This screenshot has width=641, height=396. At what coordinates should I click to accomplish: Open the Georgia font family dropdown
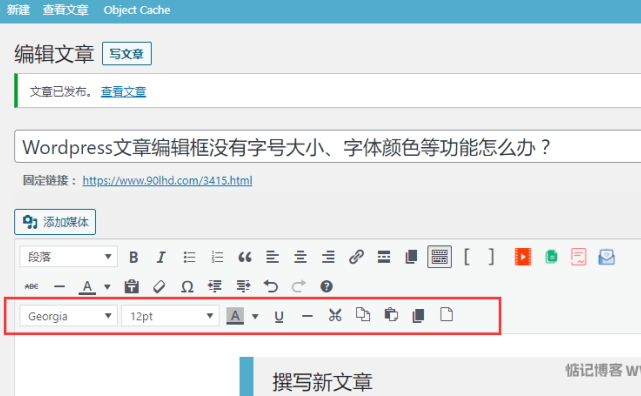pyautogui.click(x=68, y=316)
